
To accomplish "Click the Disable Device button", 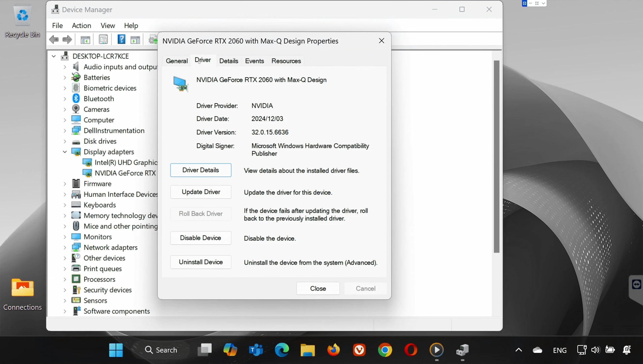I will 201,238.
